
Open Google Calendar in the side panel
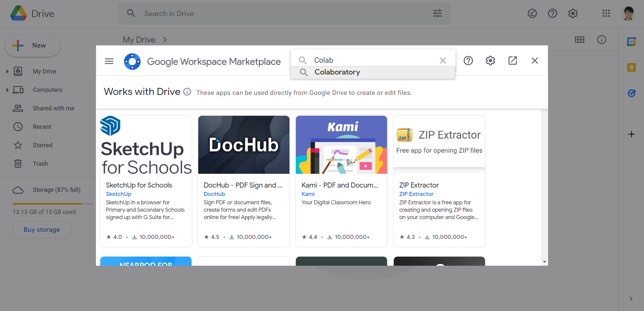(x=632, y=42)
